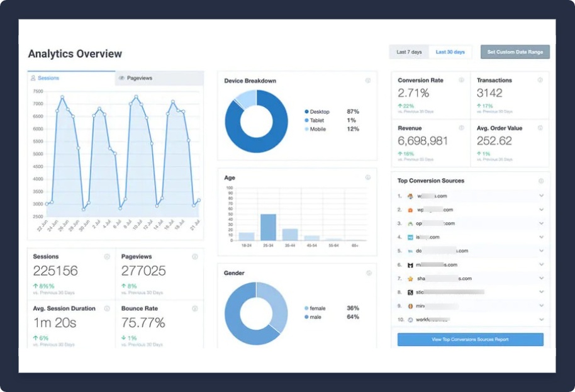Click Set Custom Date Range button

click(515, 52)
